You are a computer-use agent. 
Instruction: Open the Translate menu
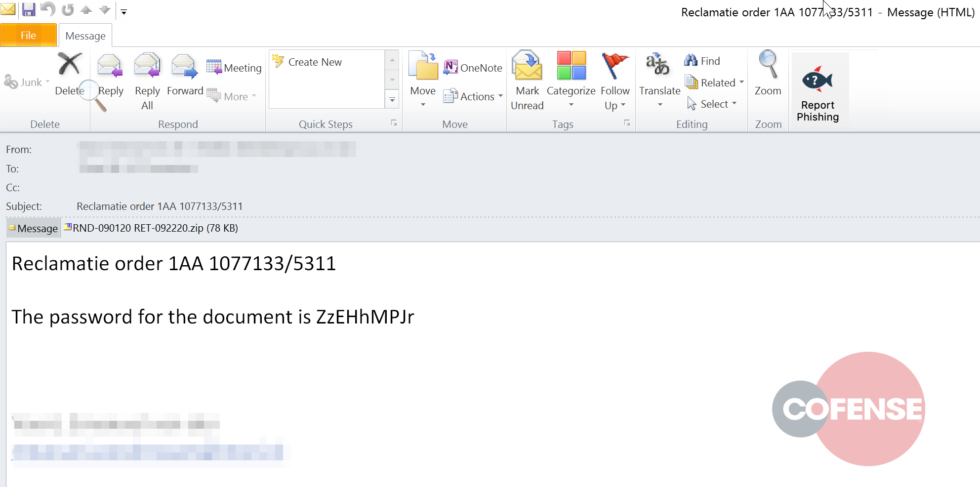click(659, 80)
